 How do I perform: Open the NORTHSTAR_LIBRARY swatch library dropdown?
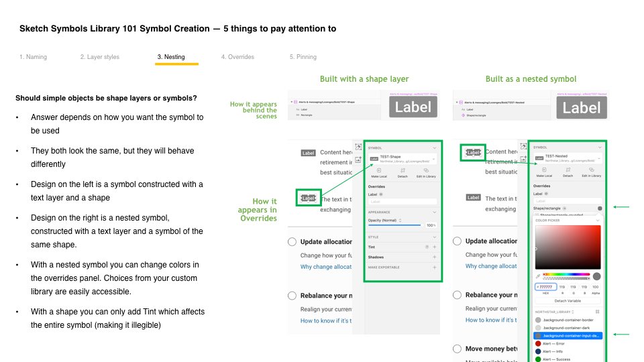point(555,312)
